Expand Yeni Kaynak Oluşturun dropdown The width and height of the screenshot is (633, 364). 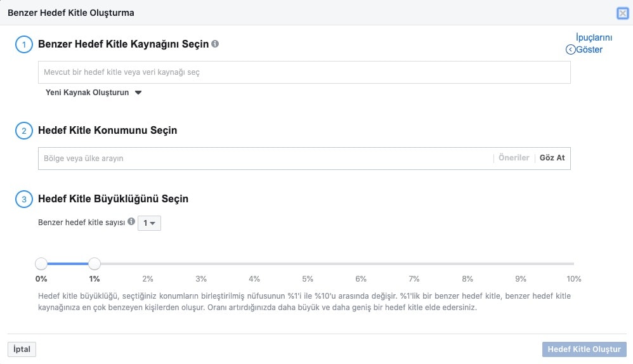(93, 93)
